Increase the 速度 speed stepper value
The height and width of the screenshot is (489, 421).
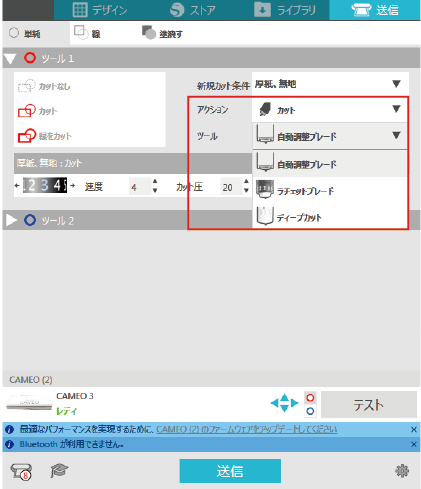click(155, 181)
